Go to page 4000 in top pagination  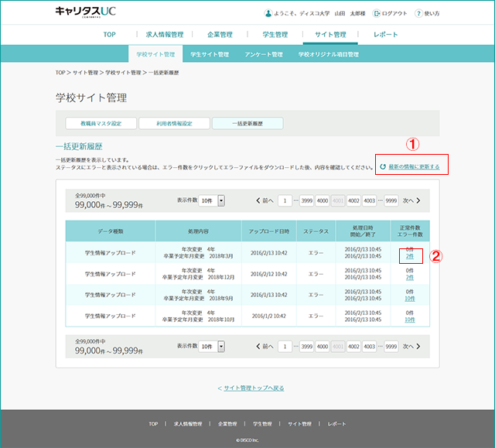point(323,200)
